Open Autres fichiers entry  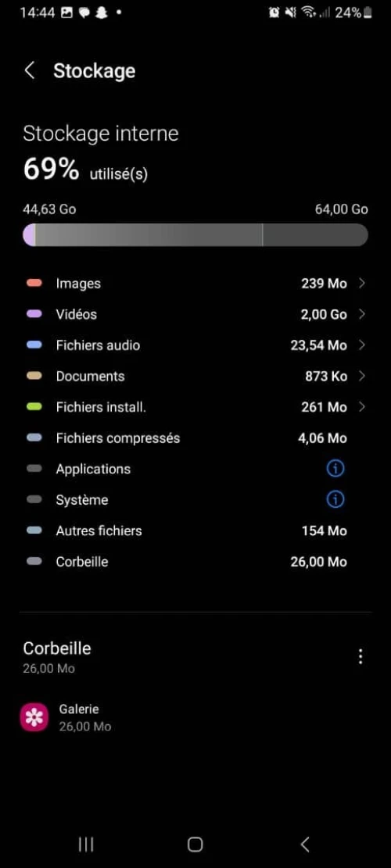195,530
